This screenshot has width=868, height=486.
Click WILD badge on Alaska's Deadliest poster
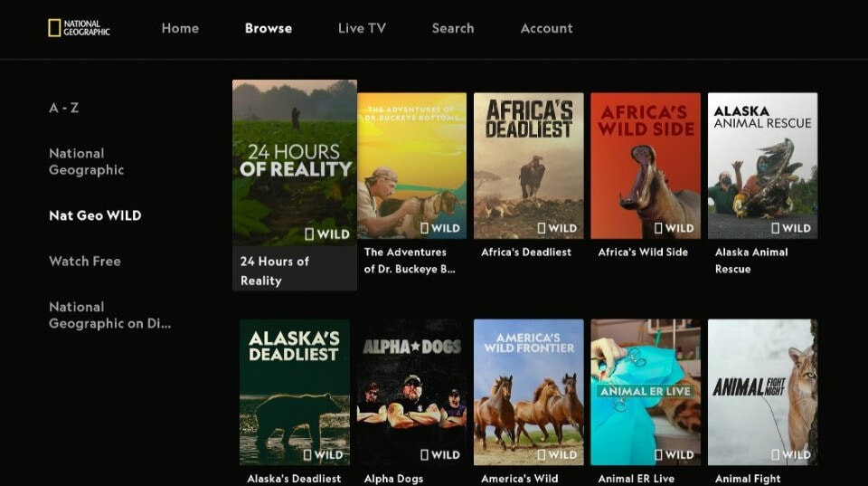[324, 455]
